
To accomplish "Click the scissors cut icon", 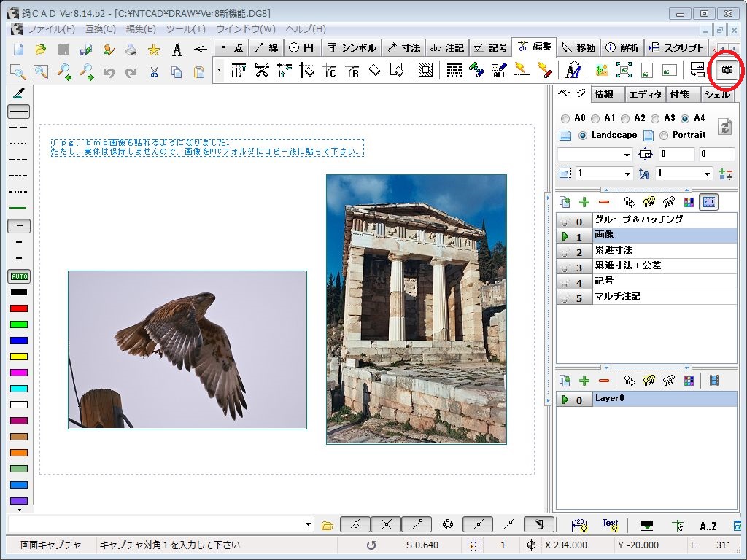I will pos(153,72).
